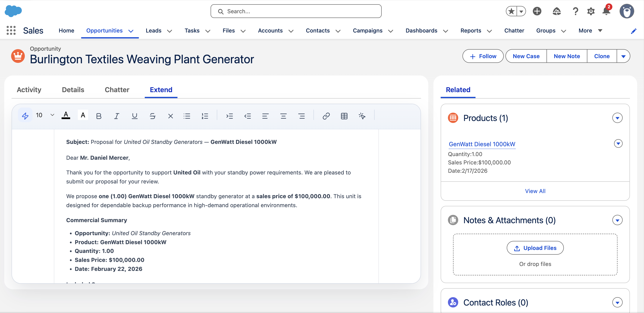Clear formatting with the remove-format icon
This screenshot has width=644, height=313.
[170, 116]
